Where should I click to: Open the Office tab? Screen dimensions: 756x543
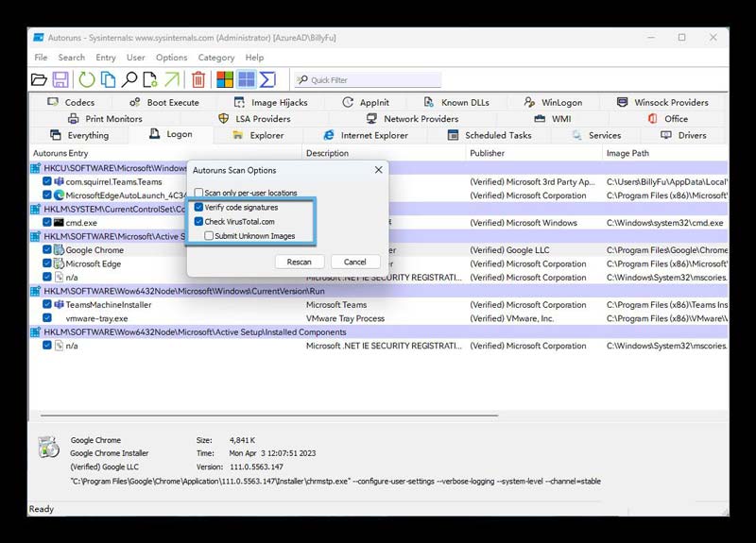pyautogui.click(x=668, y=119)
